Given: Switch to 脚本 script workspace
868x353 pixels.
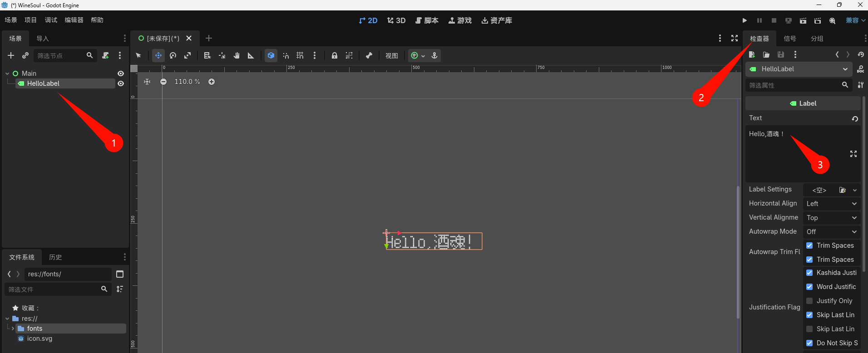Looking at the screenshot, I should (427, 20).
